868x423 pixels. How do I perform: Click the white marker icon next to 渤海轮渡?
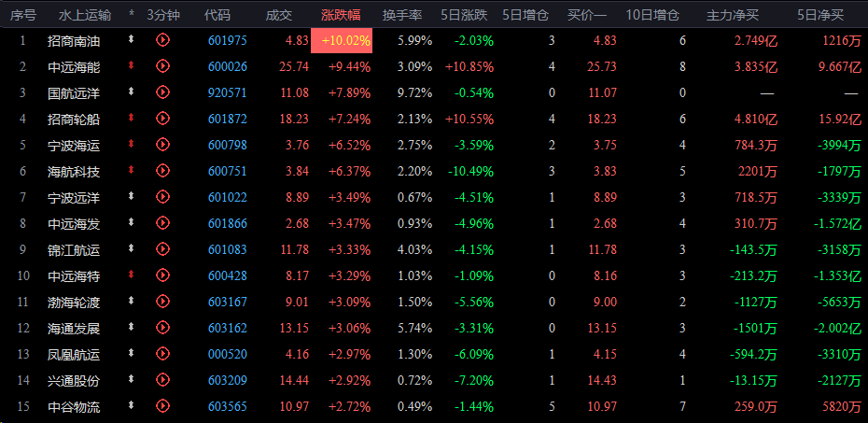[132, 302]
